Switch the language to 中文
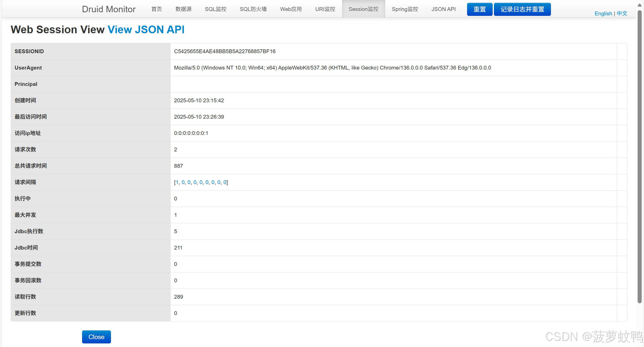This screenshot has width=644, height=347. [622, 14]
